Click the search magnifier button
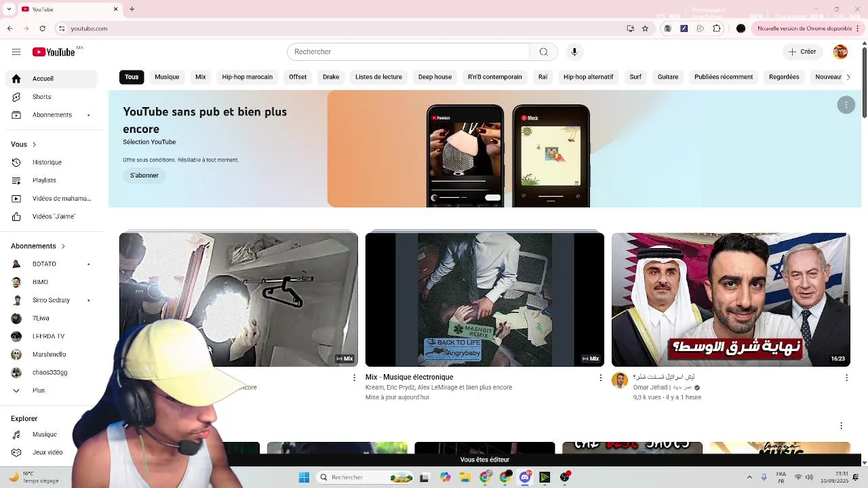Viewport: 868px width, 488px height. click(x=543, y=52)
